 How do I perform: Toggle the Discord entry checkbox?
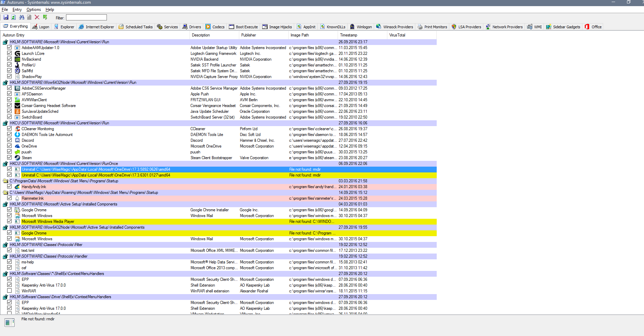tap(10, 140)
